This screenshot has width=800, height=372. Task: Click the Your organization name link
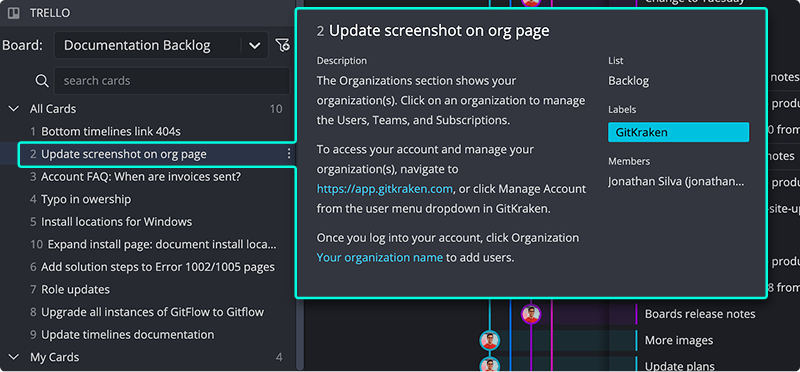[x=380, y=258]
